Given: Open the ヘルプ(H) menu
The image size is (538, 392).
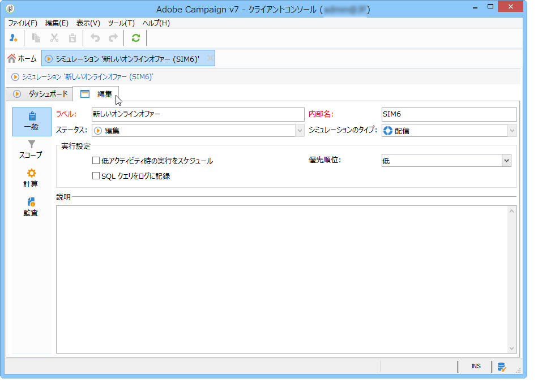Looking at the screenshot, I should pyautogui.click(x=156, y=23).
